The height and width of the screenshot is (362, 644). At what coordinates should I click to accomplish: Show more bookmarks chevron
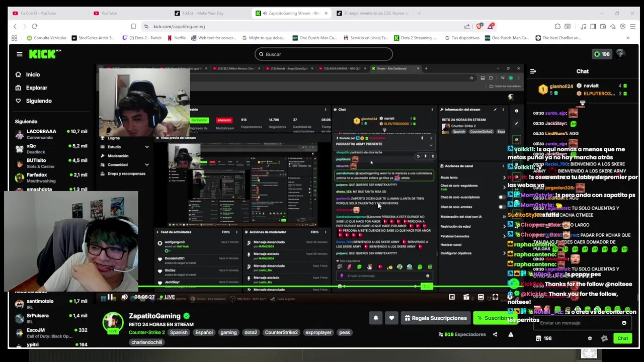[628, 38]
